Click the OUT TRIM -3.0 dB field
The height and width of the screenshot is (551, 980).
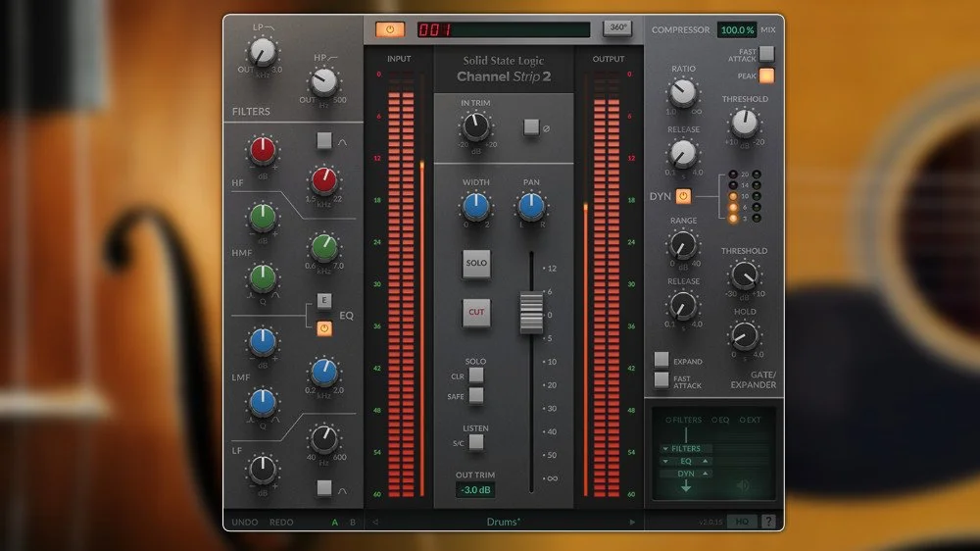tap(475, 489)
